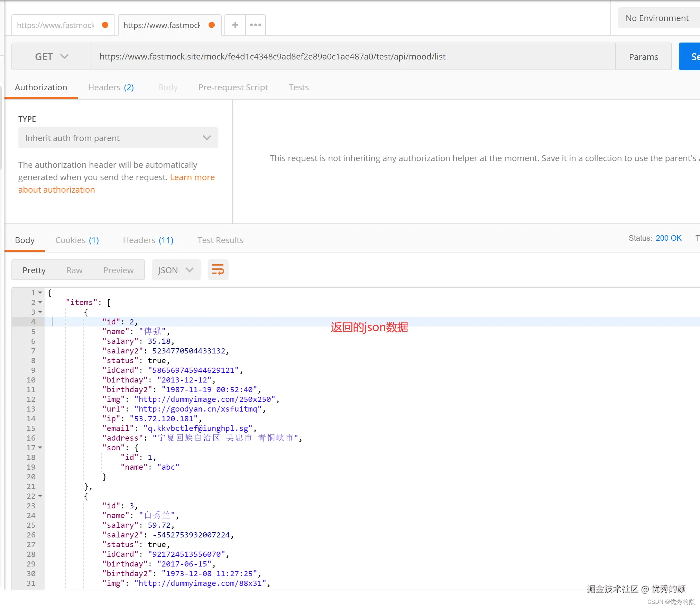Select the Preview response view
700x608 pixels.
click(x=118, y=270)
